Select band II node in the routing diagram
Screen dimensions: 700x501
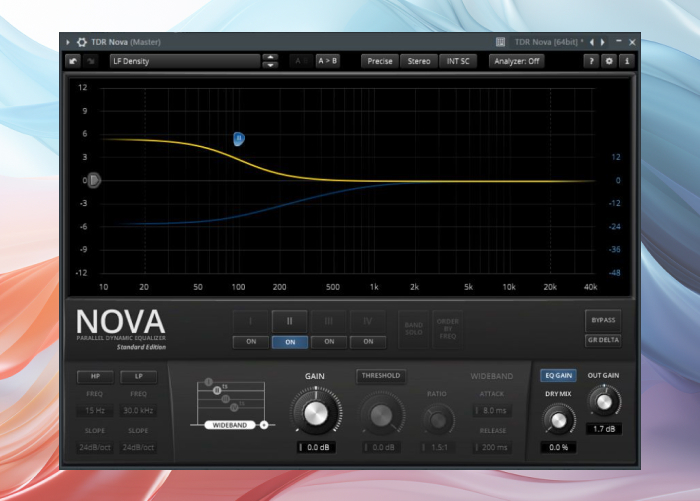[x=217, y=390]
